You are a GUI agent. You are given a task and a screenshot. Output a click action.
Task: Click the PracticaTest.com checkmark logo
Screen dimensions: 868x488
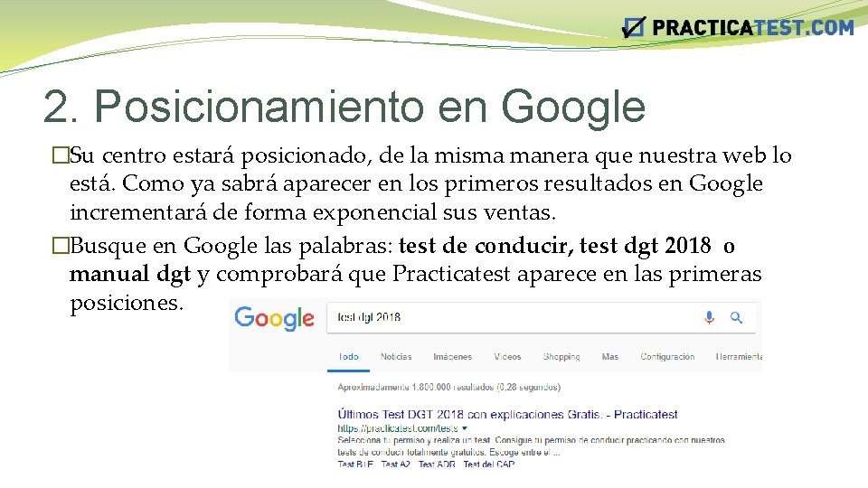tap(633, 26)
